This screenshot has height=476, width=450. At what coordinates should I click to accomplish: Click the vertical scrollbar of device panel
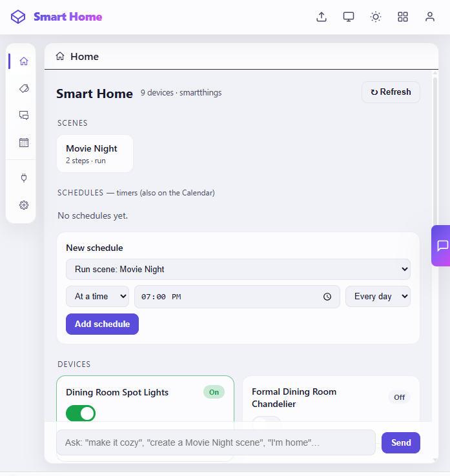[435, 152]
